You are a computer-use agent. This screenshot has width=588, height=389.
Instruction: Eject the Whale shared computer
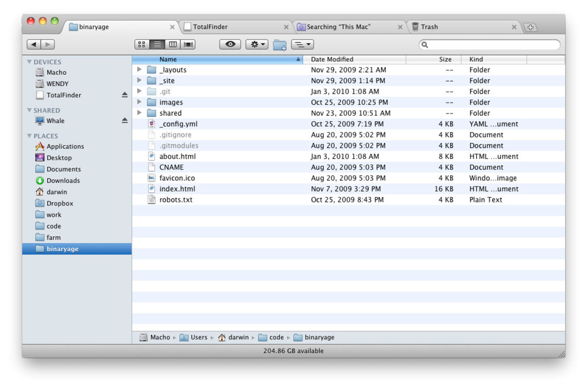(124, 121)
